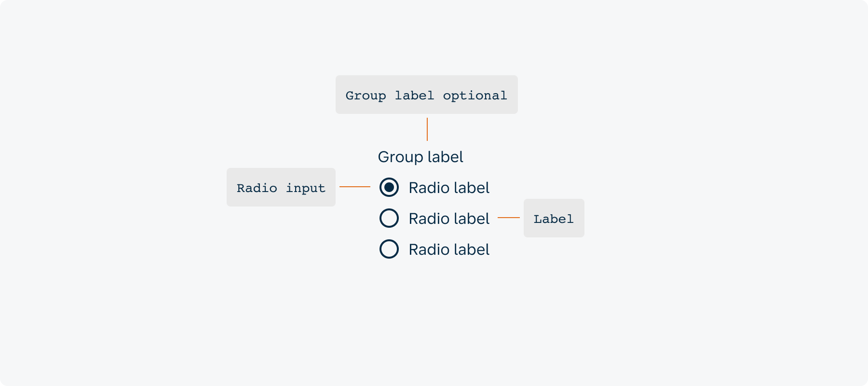868x386 pixels.
Task: Select the bottom radio button
Action: (x=389, y=249)
